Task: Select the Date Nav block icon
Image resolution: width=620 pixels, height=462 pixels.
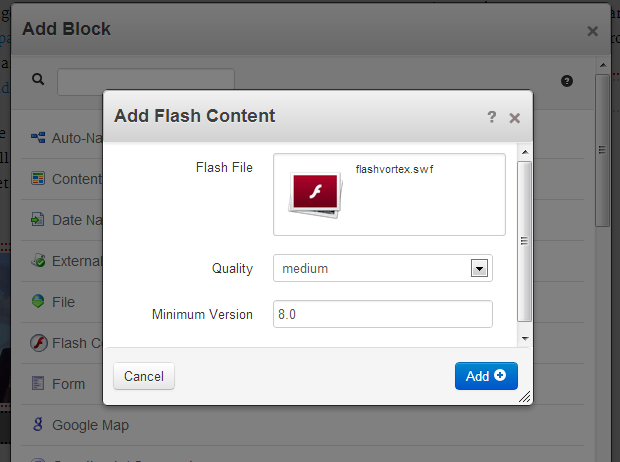Action: point(38,220)
